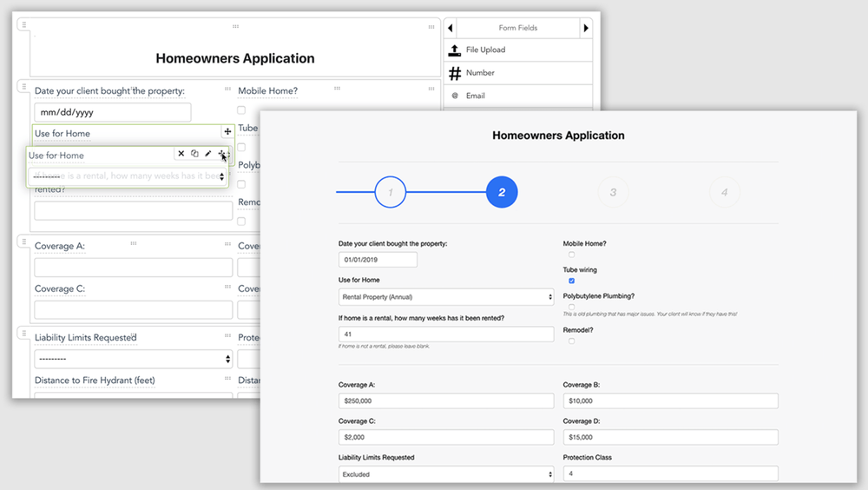Edit the Use for Home field (pencil icon)
Screen dimensions: 868x490
pyautogui.click(x=208, y=154)
